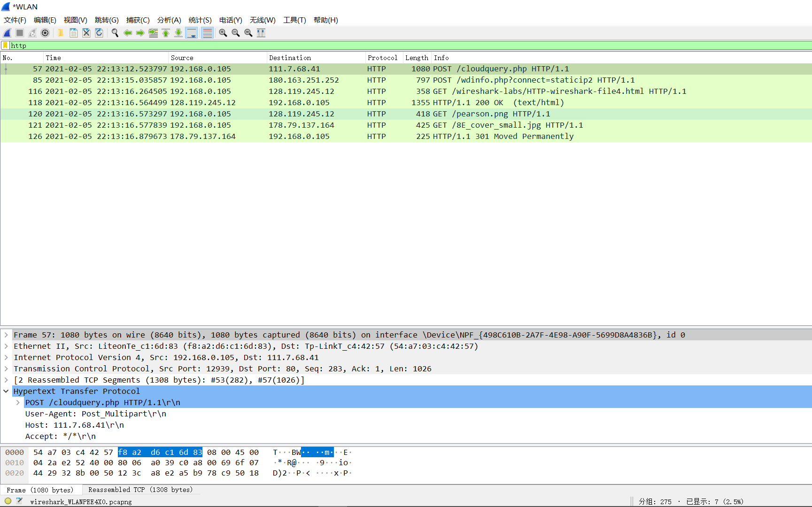The height and width of the screenshot is (507, 812).
Task: Click the start capture shark fin icon
Action: click(x=7, y=33)
